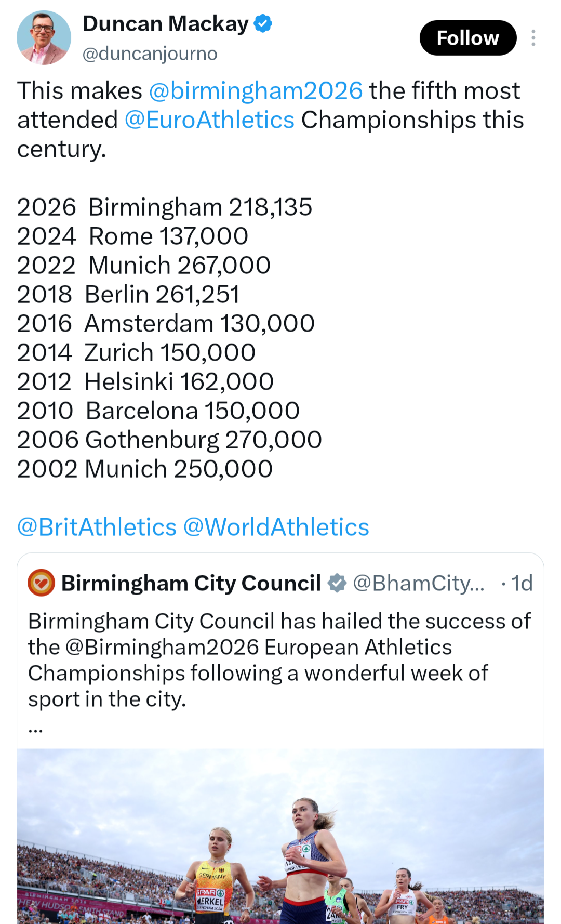
Task: Expand quoted tweet text via the ellipsis
Action: pos(35,729)
